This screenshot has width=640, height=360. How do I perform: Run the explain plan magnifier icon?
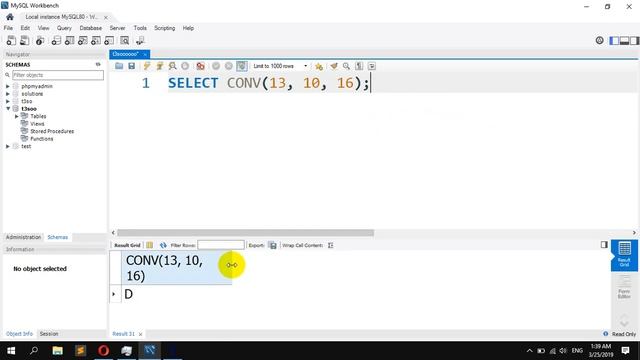[173, 66]
